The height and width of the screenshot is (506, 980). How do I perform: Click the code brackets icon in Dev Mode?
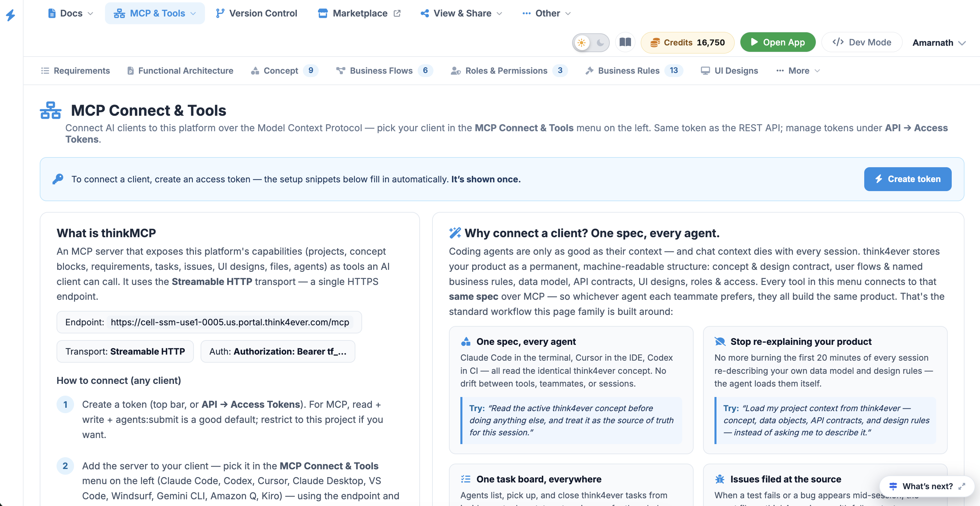(x=838, y=42)
